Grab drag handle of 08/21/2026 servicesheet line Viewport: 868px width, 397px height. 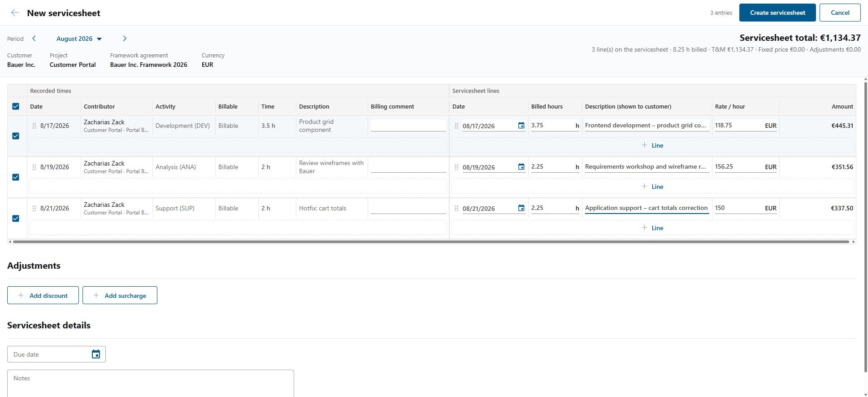point(456,208)
